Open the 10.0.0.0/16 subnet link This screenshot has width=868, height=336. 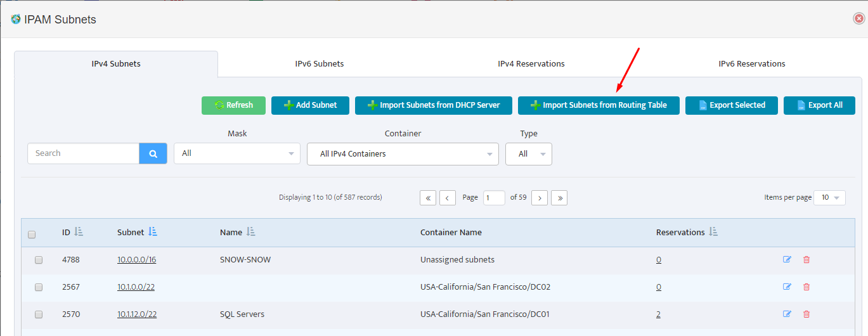[x=136, y=259]
